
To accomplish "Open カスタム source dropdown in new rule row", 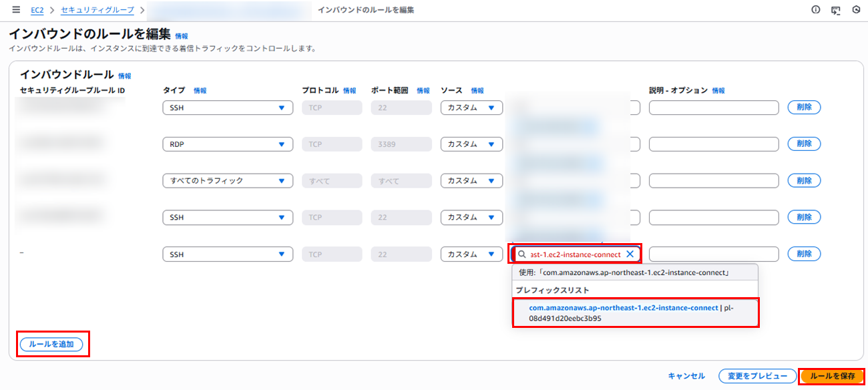I will tap(471, 254).
